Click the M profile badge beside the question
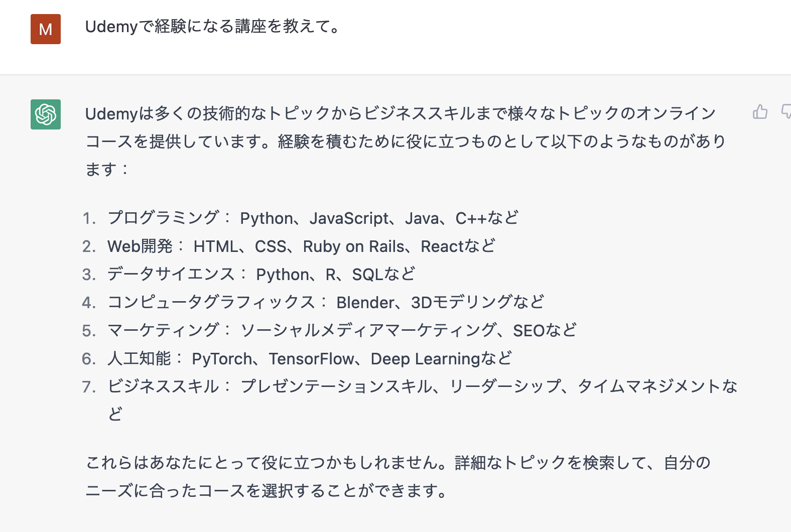Screen dimensions: 791x532 click(46, 29)
